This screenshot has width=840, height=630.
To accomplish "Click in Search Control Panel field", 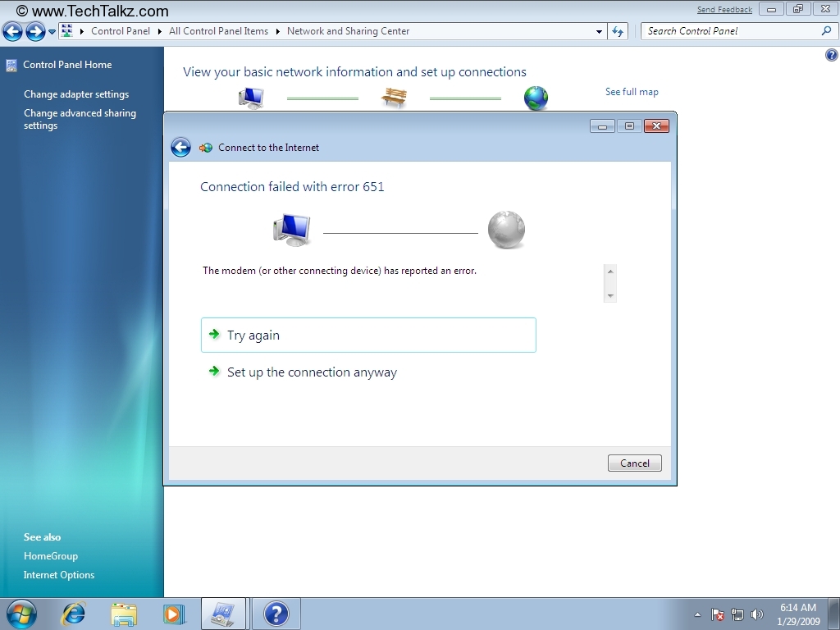I will 730,31.
